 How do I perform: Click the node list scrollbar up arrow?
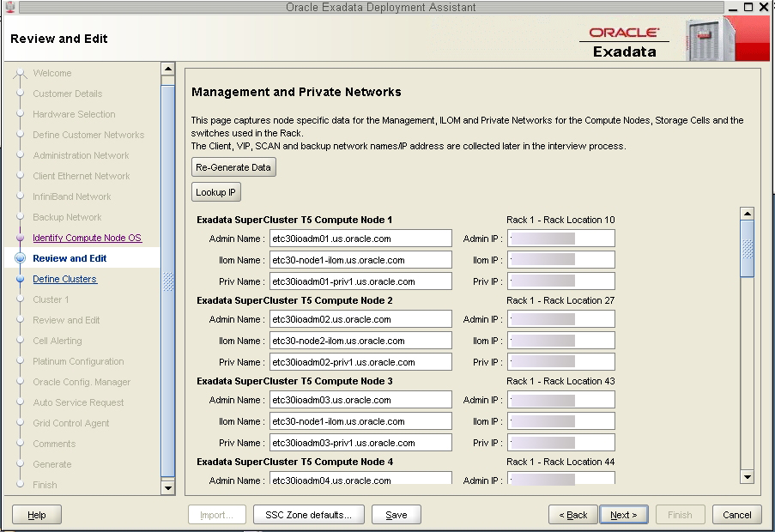pyautogui.click(x=748, y=214)
